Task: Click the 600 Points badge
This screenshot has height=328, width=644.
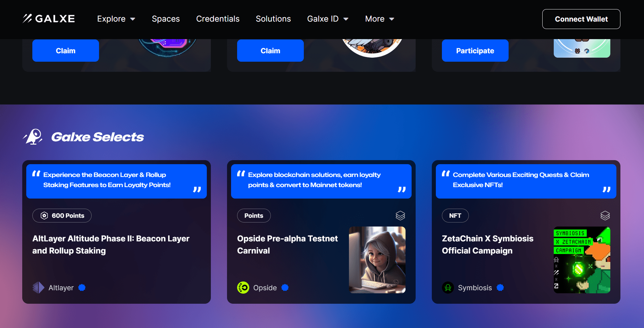Action: click(x=62, y=215)
